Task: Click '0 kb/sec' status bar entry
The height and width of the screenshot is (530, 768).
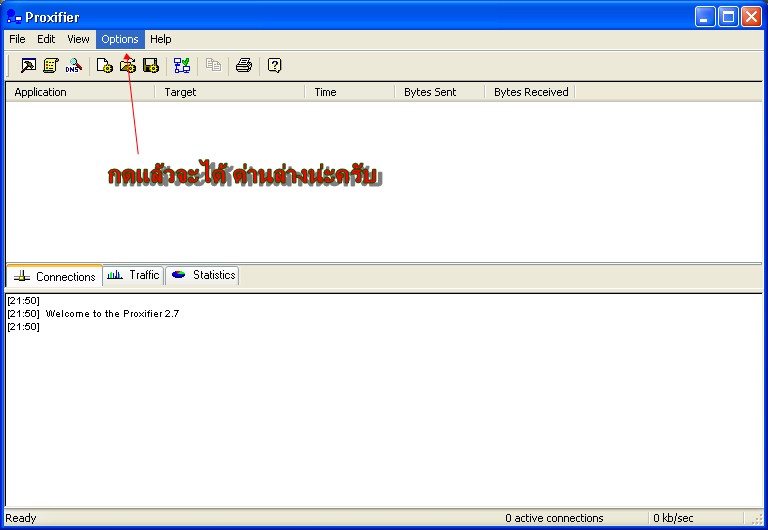Action: pyautogui.click(x=673, y=518)
